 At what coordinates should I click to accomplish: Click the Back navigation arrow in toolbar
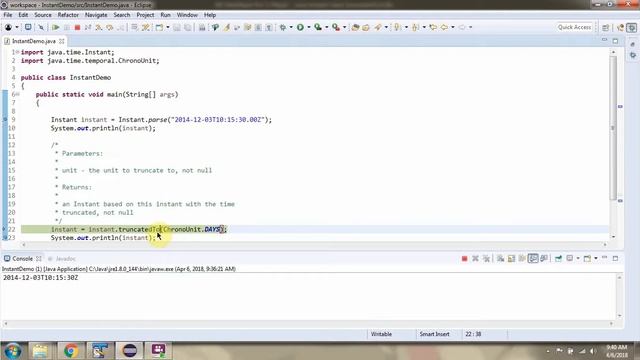(x=444, y=27)
